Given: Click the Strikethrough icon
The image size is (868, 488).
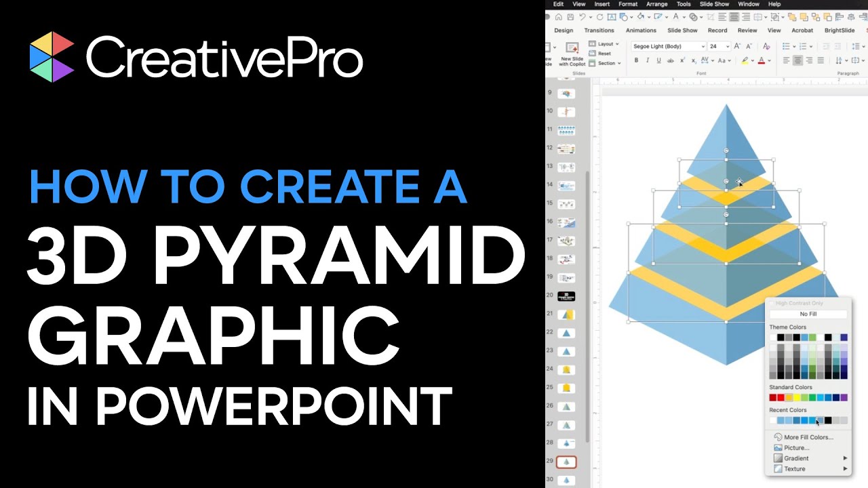Looking at the screenshot, I should 671,60.
